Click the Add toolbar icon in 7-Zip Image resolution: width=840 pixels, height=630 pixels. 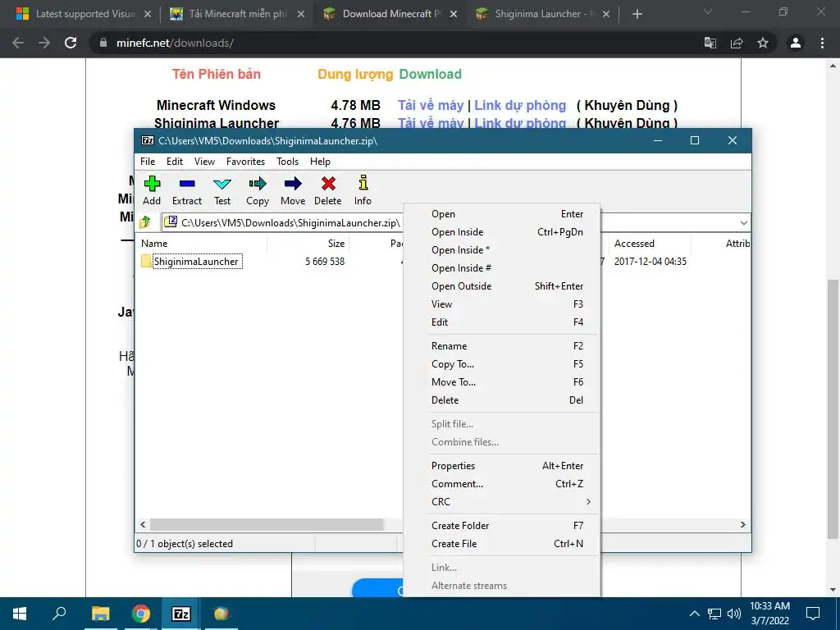point(152,184)
